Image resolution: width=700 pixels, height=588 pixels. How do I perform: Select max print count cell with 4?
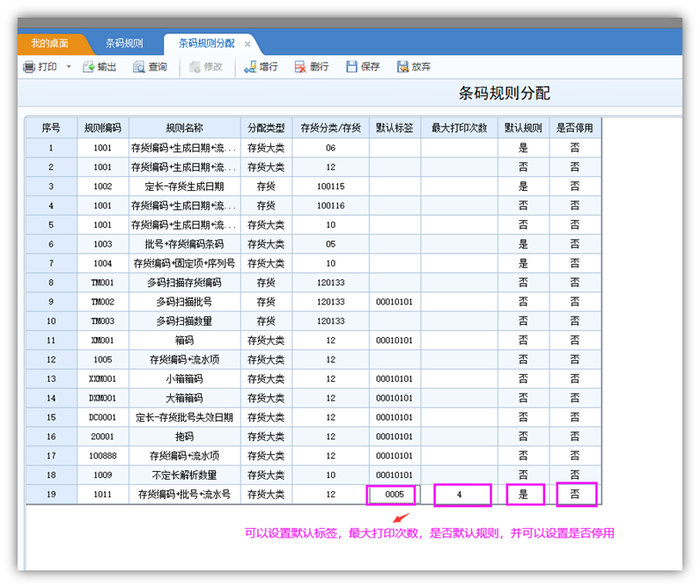coord(459,495)
